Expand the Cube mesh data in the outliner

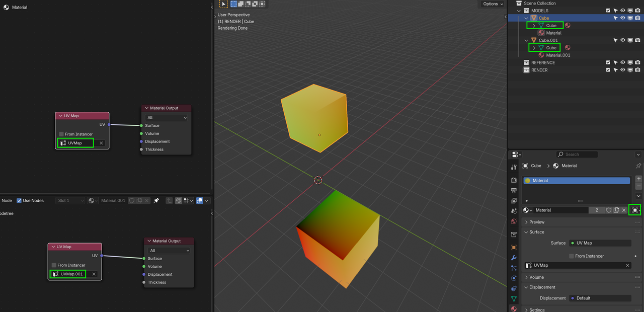coord(534,26)
